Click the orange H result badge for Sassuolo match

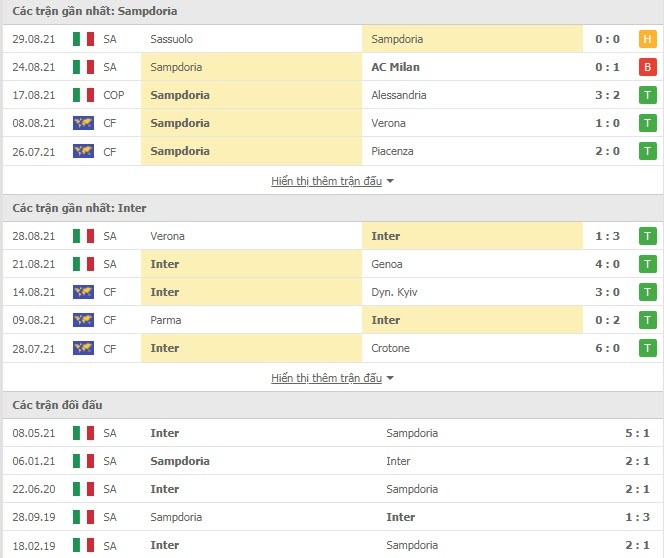(x=647, y=39)
